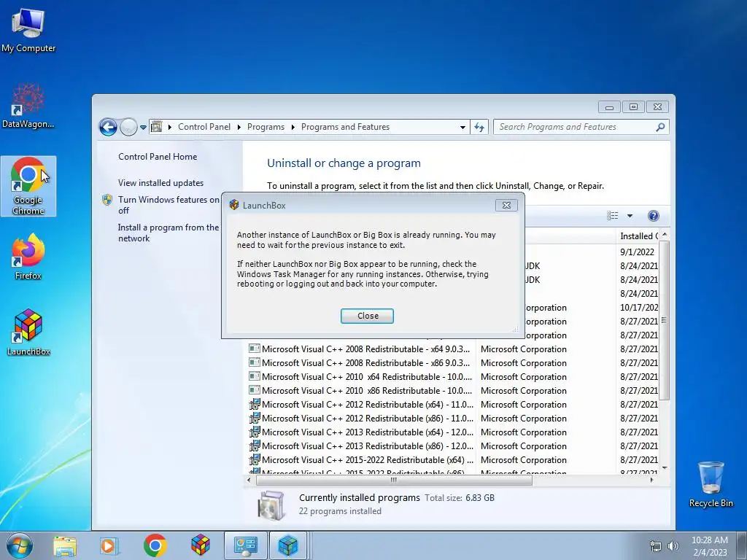This screenshot has height=560, width=747.
Task: Open the volume speaker tray icon
Action: pyautogui.click(x=673, y=546)
